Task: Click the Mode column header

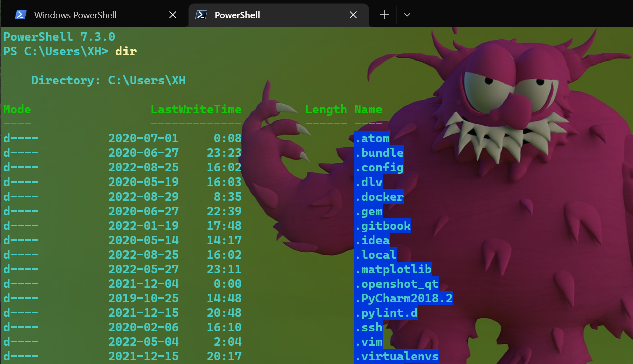Action: tap(17, 109)
